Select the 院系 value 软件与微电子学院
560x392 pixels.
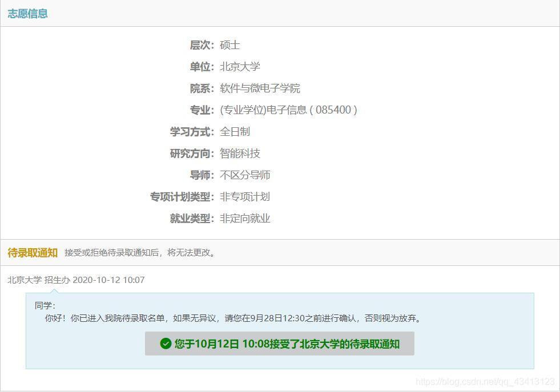pyautogui.click(x=260, y=88)
